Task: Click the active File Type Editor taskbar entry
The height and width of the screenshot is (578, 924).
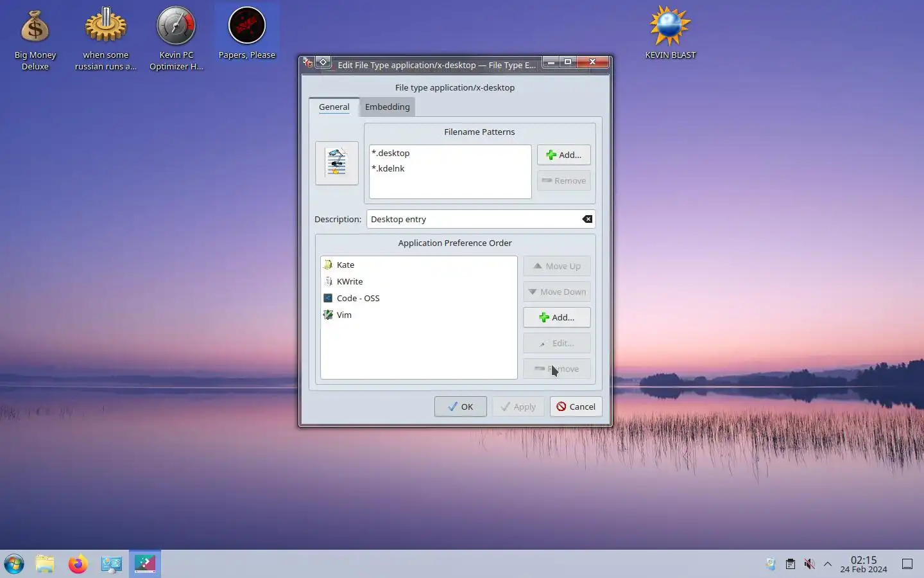Action: pyautogui.click(x=145, y=564)
